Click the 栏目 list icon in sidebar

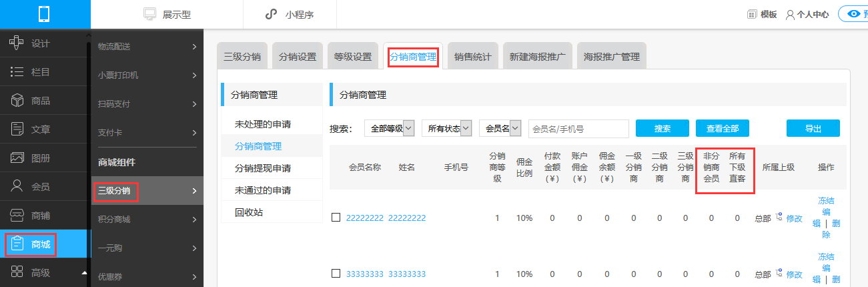coord(17,71)
